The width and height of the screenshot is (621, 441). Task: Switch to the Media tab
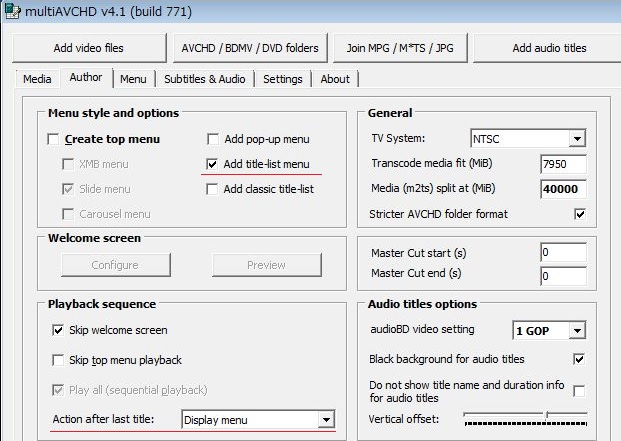[x=37, y=79]
